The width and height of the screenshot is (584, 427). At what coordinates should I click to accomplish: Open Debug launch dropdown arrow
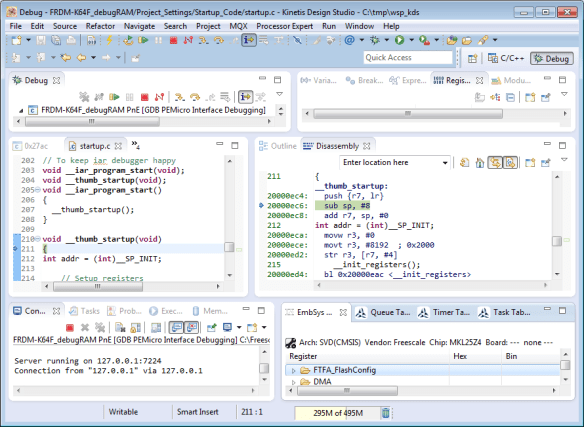tap(387, 40)
